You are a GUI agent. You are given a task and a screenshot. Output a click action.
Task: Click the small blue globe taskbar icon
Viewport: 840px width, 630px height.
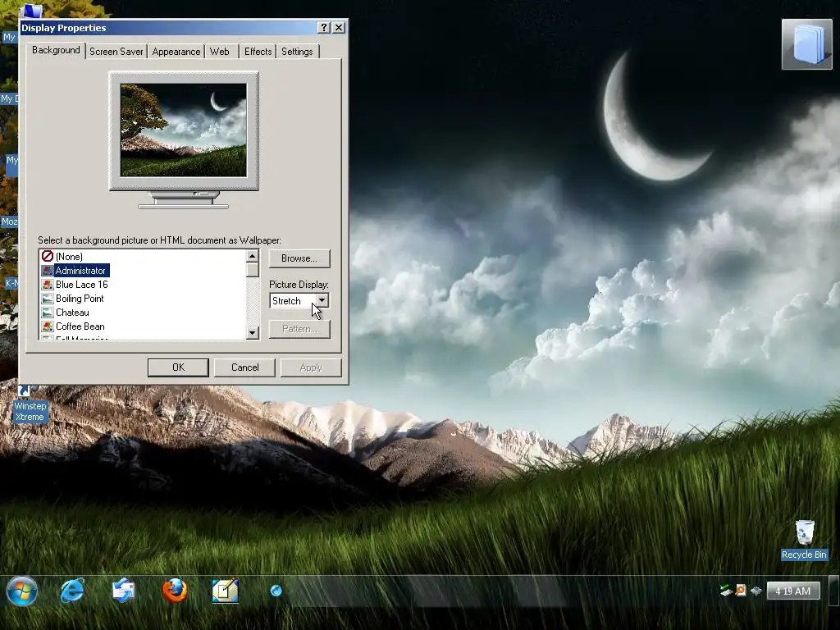pyautogui.click(x=276, y=591)
